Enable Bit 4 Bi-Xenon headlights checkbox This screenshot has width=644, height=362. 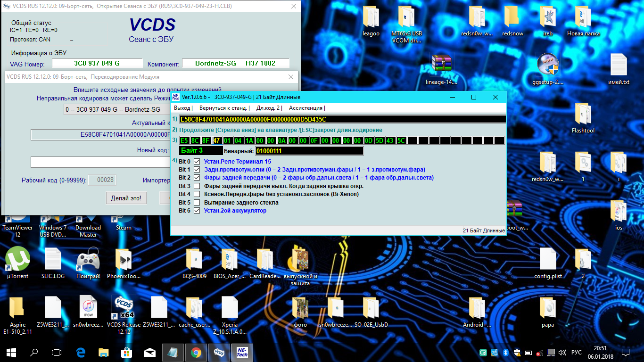click(197, 194)
